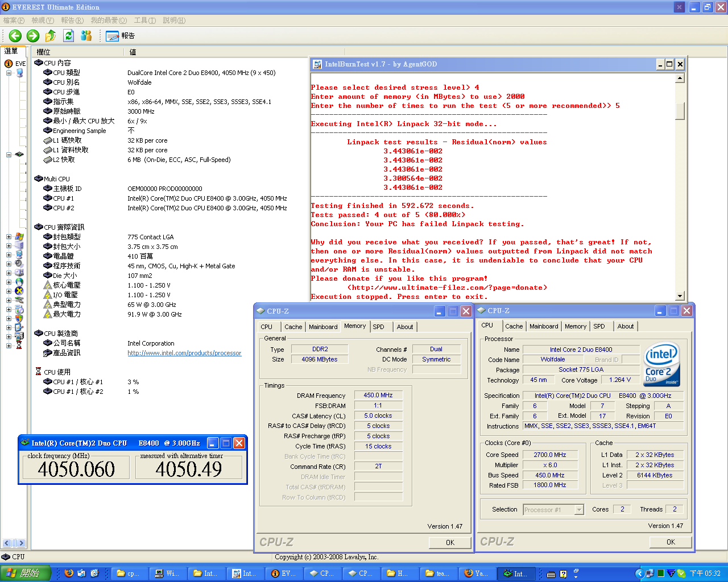Viewport: 728px width, 582px height.
Task: Select the speaker multimedia node in tree
Action: click(x=19, y=264)
